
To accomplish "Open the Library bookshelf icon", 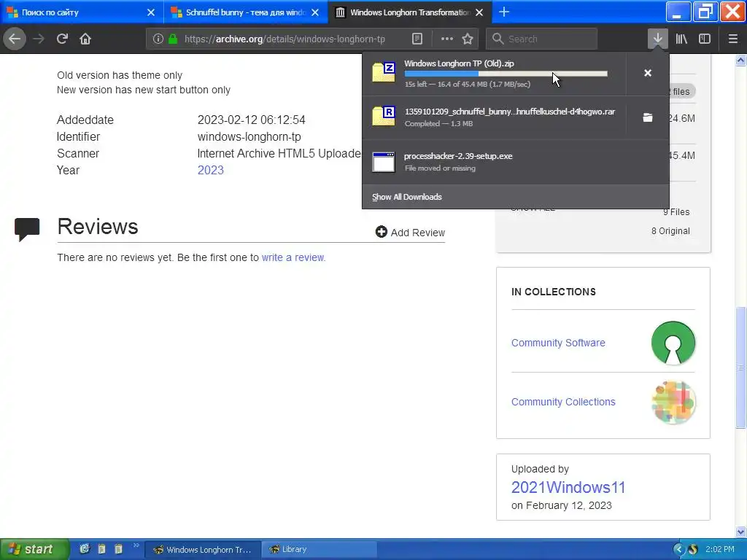I will (681, 39).
